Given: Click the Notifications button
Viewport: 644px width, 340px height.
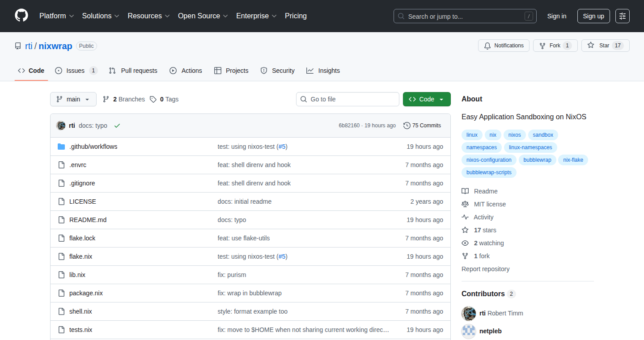Looking at the screenshot, I should (x=504, y=46).
